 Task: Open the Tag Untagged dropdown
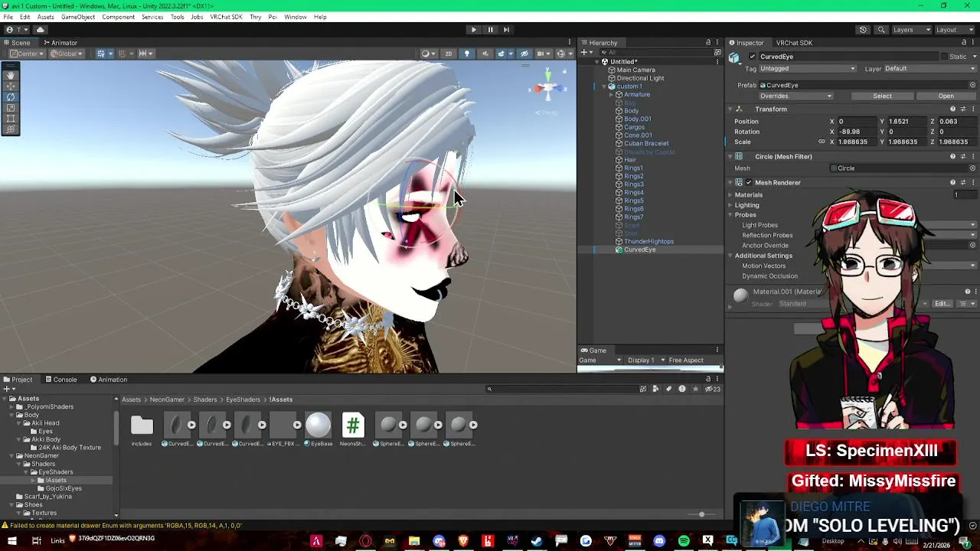point(808,69)
